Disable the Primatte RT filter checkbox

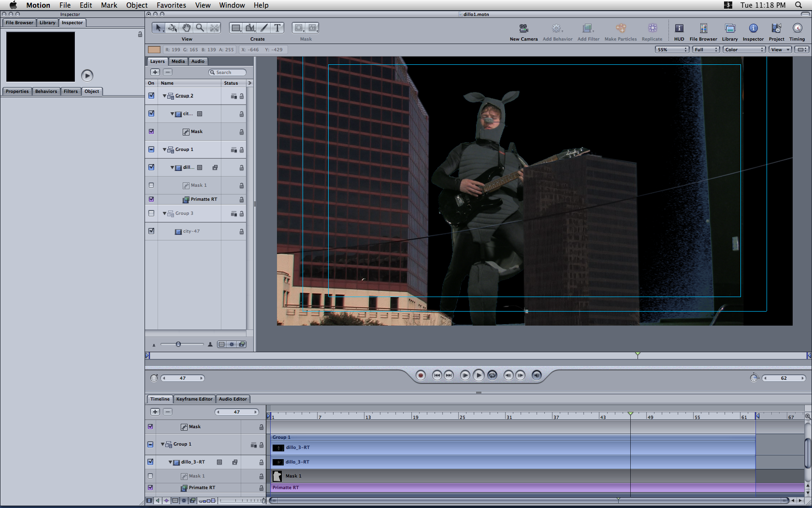pos(151,199)
